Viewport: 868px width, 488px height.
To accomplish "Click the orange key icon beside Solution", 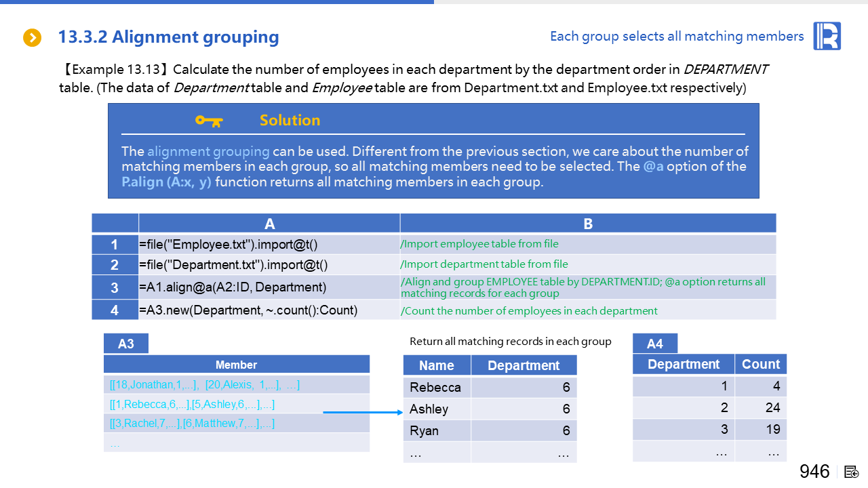I will click(209, 121).
